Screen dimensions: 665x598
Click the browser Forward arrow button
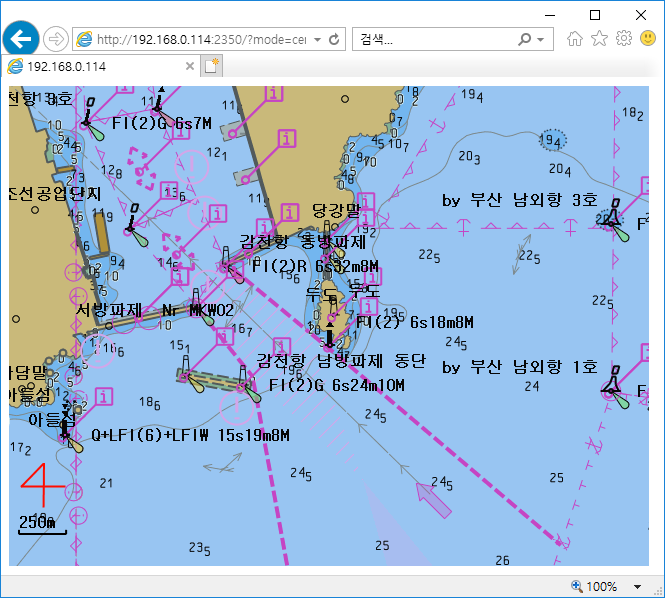point(55,39)
